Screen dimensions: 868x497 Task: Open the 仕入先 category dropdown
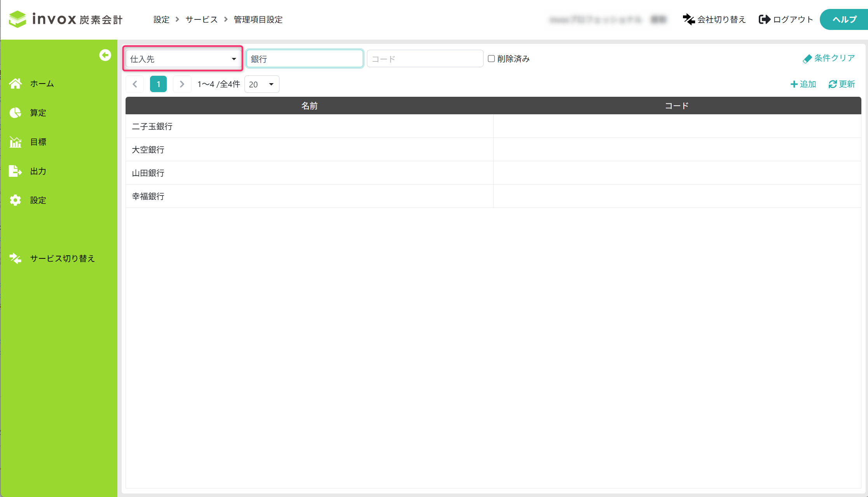183,59
